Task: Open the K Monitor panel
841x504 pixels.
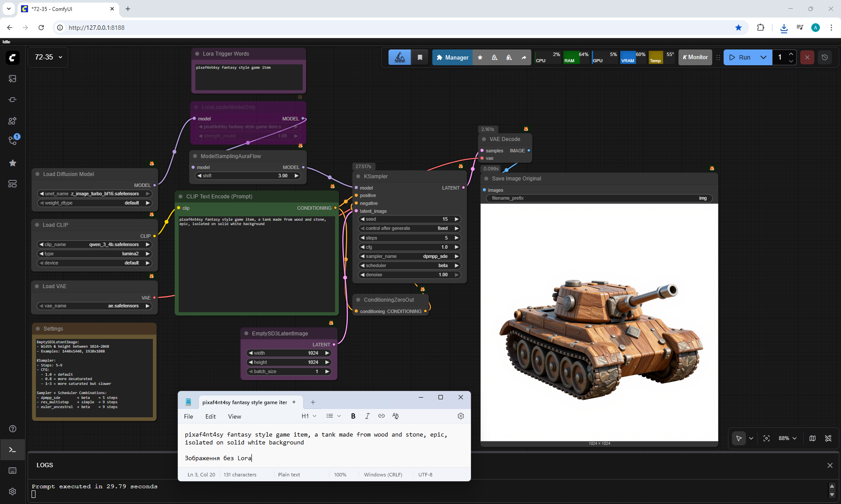Action: pos(695,57)
